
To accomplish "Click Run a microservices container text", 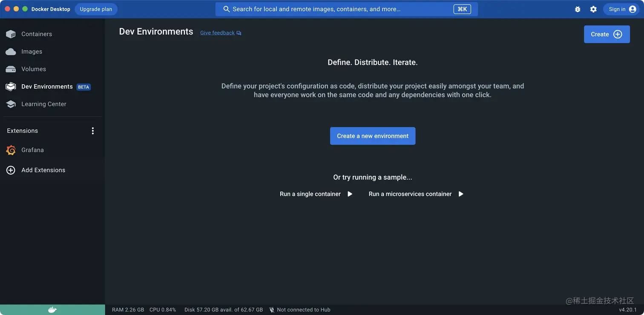I will (x=410, y=194).
